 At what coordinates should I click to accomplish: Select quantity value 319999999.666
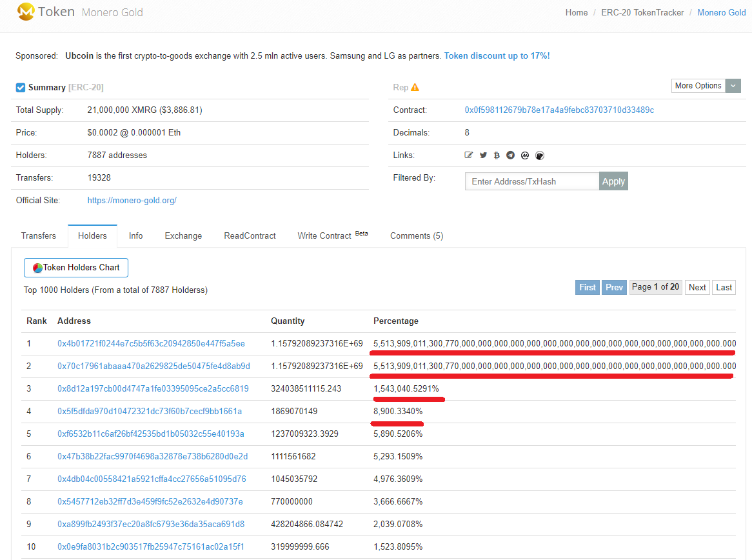pyautogui.click(x=300, y=546)
